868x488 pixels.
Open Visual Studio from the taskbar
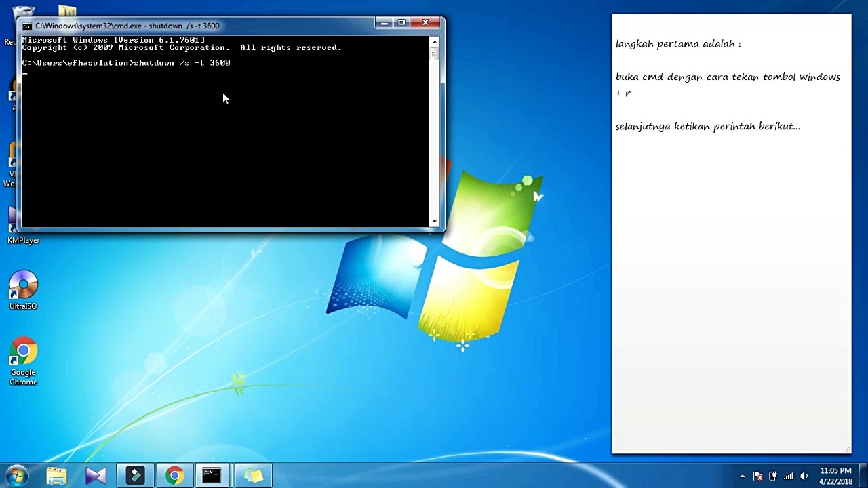(96, 476)
